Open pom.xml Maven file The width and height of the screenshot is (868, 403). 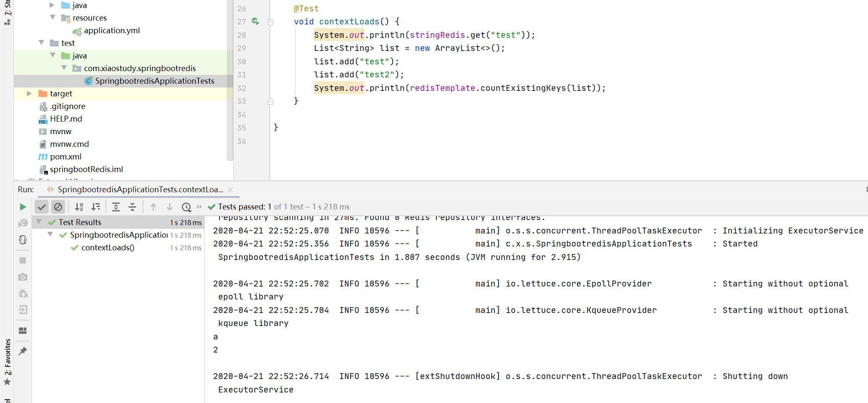click(66, 156)
